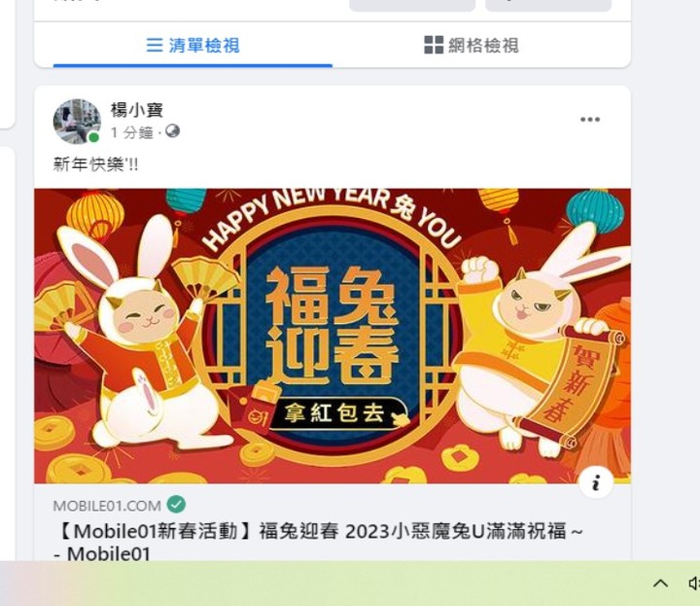700x606 pixels.
Task: Click the gray button above grid tab
Action: [412, 6]
